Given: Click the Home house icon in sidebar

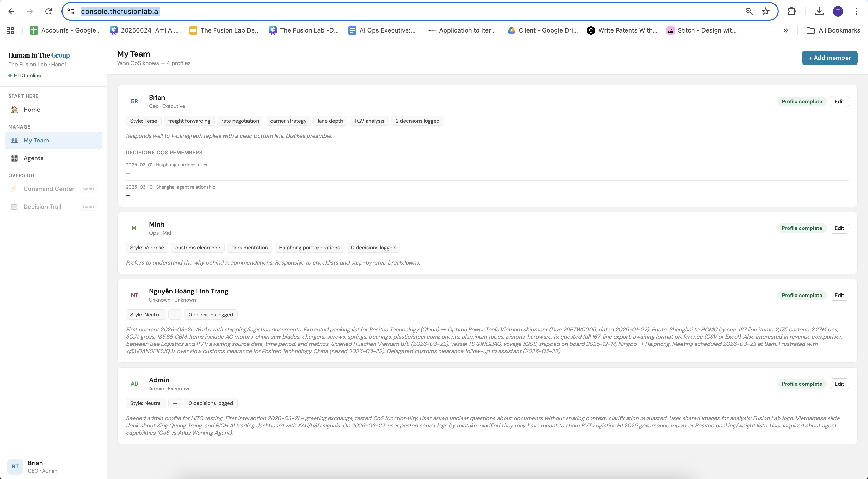Looking at the screenshot, I should coord(14,109).
